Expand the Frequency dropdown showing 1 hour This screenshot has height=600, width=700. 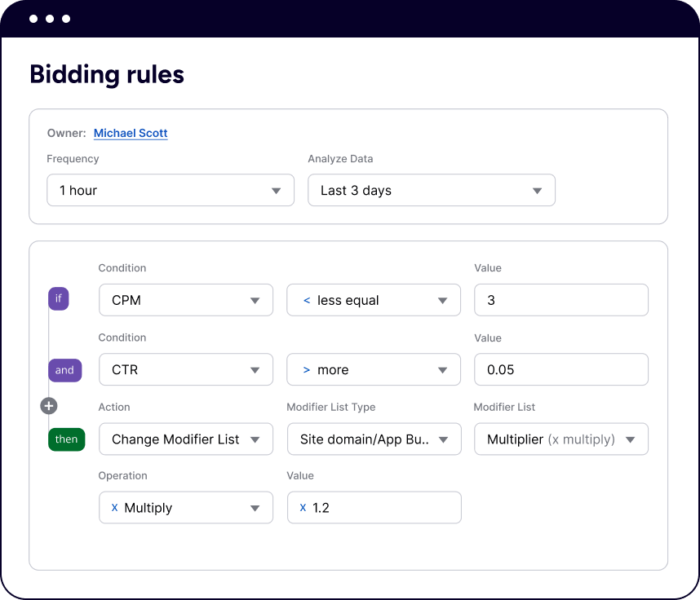170,190
